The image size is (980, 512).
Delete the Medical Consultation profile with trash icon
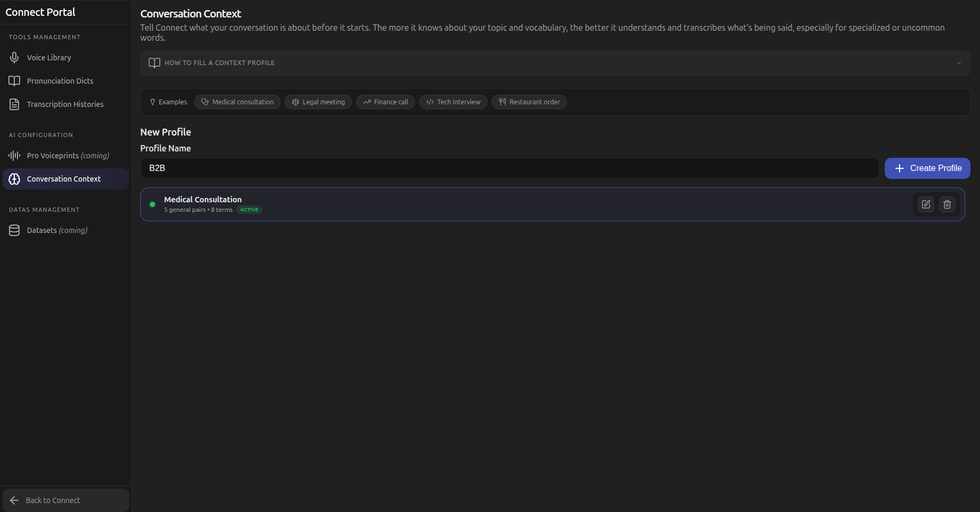[x=947, y=204]
